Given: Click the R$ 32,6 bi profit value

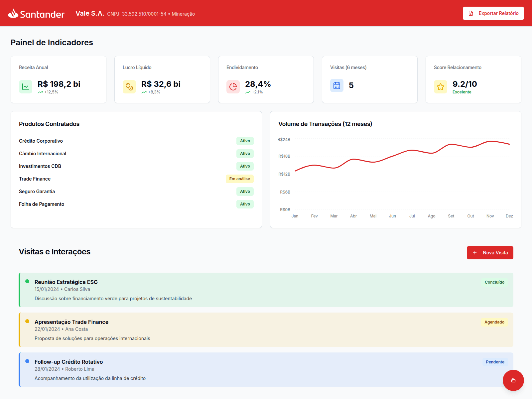Looking at the screenshot, I should 161,84.
